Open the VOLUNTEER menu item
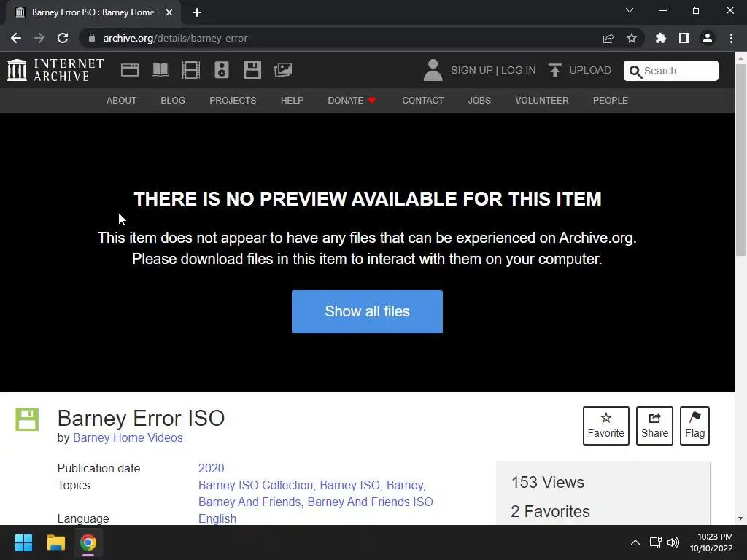 [x=542, y=101]
